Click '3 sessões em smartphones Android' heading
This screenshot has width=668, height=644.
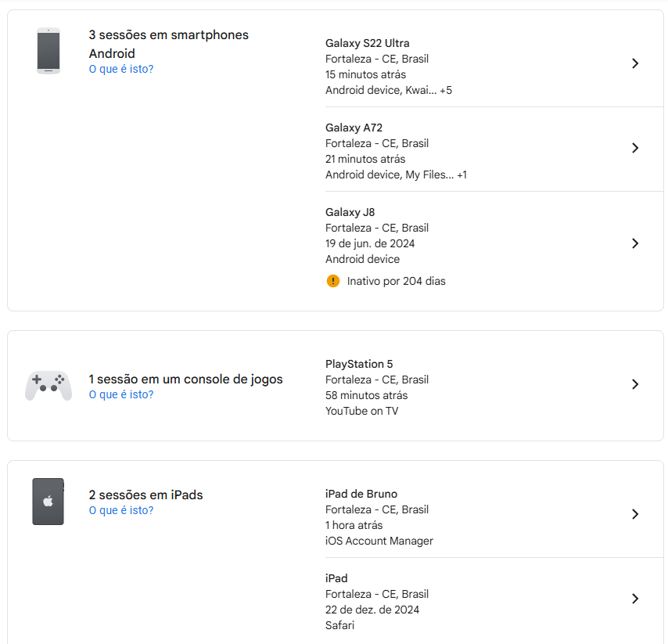coord(169,44)
